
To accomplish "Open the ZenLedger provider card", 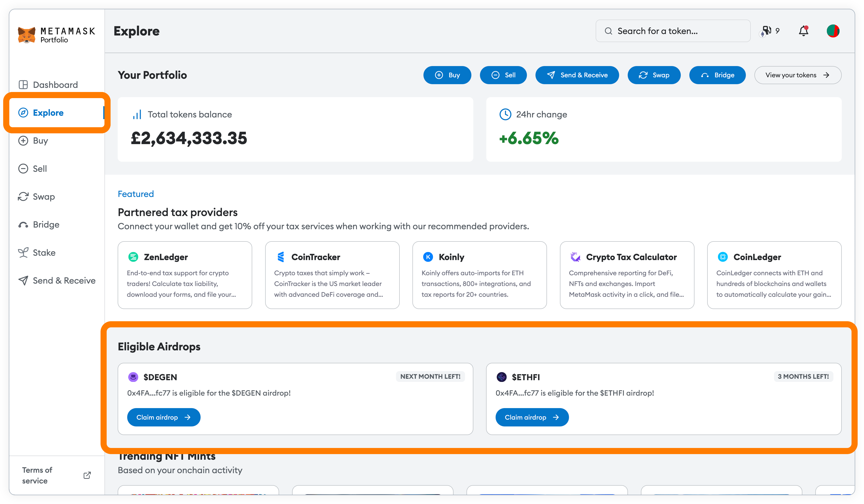I will point(185,275).
